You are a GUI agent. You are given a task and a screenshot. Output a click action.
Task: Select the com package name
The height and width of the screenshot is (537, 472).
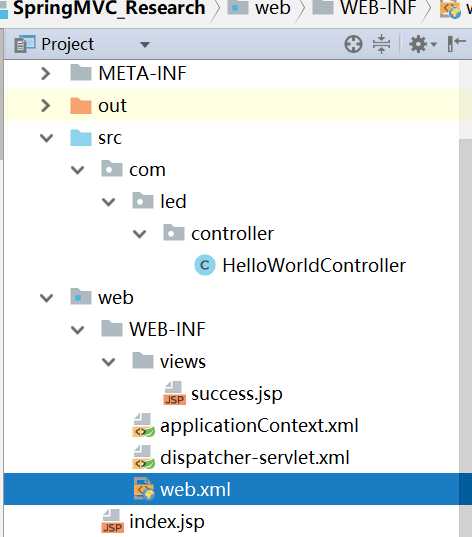point(147,170)
